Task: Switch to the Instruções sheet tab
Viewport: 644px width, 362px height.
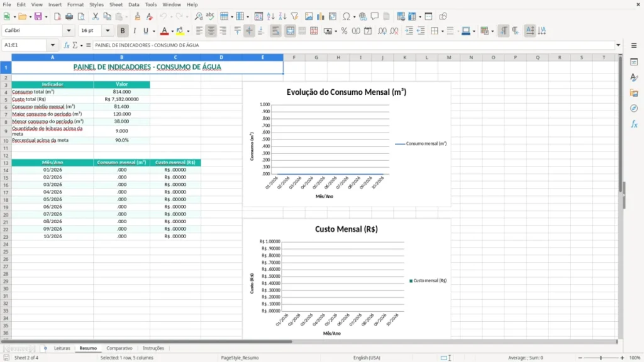Action: coord(153,348)
